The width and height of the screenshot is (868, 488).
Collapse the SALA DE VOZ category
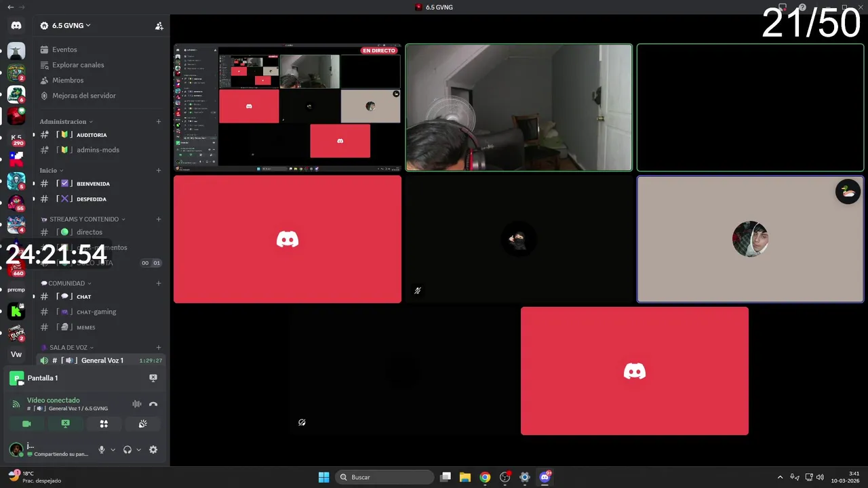67,347
